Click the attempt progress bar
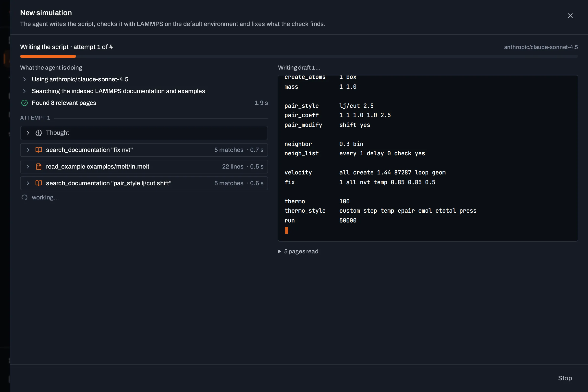The height and width of the screenshot is (392, 588). pos(299,56)
